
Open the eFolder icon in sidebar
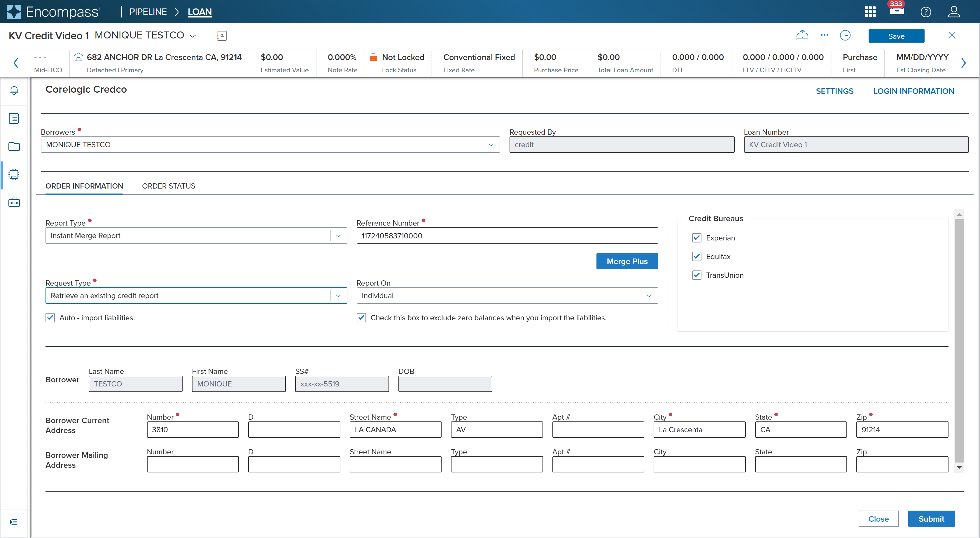[x=14, y=146]
